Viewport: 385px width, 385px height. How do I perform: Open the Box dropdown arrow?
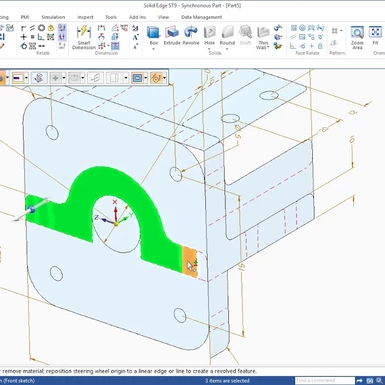click(153, 49)
